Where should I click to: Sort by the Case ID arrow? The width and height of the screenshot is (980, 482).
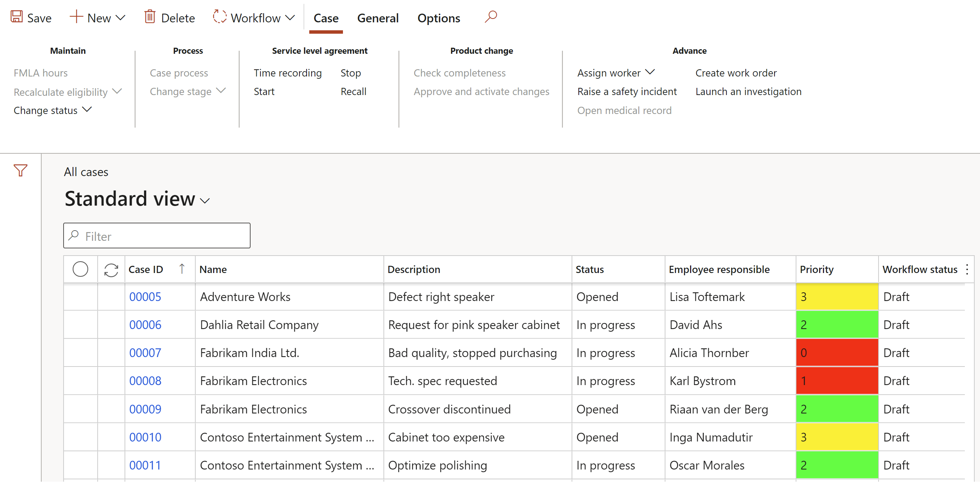point(182,269)
